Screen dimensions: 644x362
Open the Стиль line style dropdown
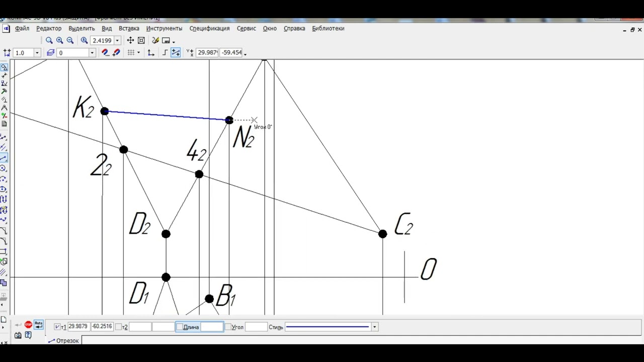[374, 327]
